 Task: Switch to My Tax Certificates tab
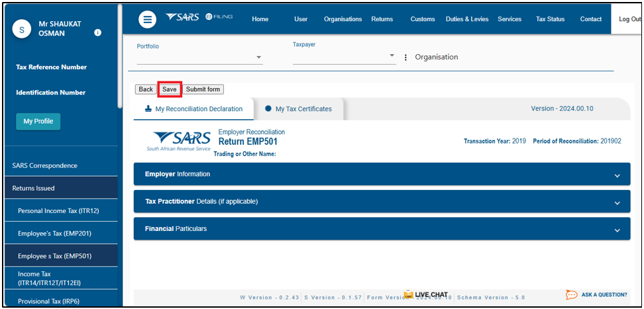tap(299, 109)
